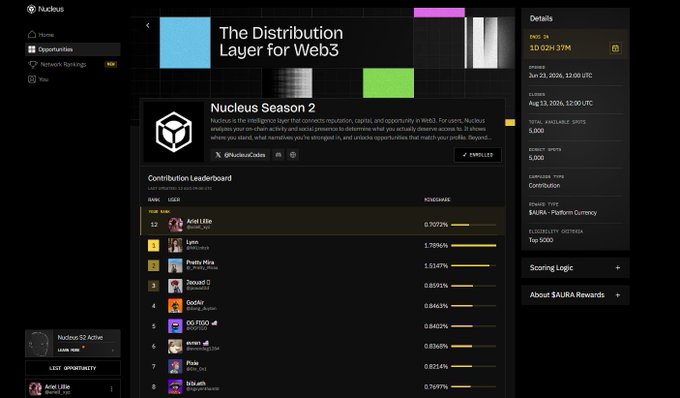The height and width of the screenshot is (398, 680).
Task: Open the Home page
Action: tap(73, 35)
